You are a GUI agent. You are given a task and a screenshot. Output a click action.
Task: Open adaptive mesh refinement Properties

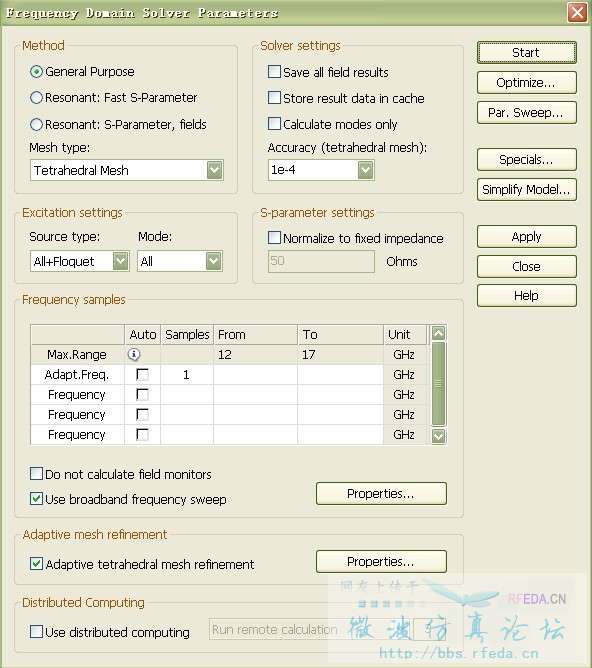tap(381, 561)
